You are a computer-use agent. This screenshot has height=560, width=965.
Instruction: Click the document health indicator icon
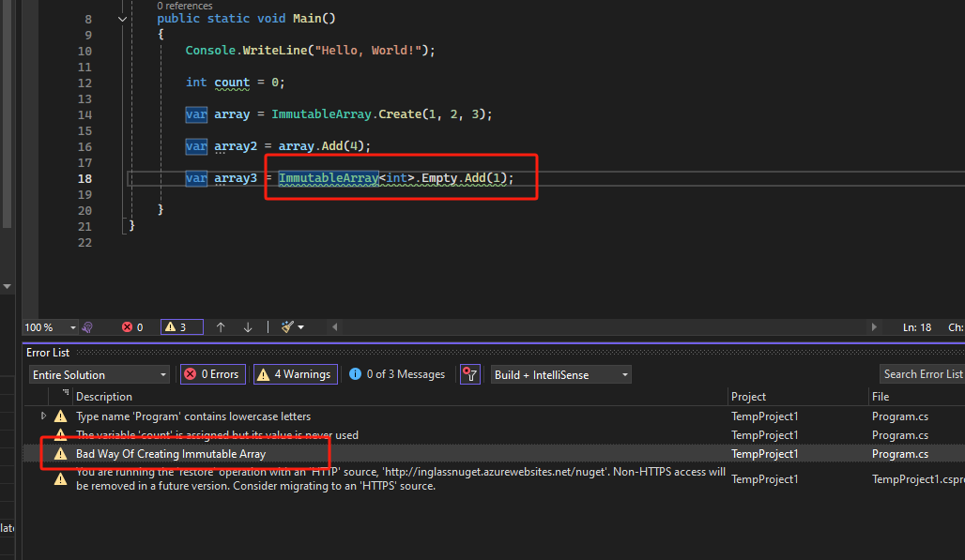click(87, 327)
